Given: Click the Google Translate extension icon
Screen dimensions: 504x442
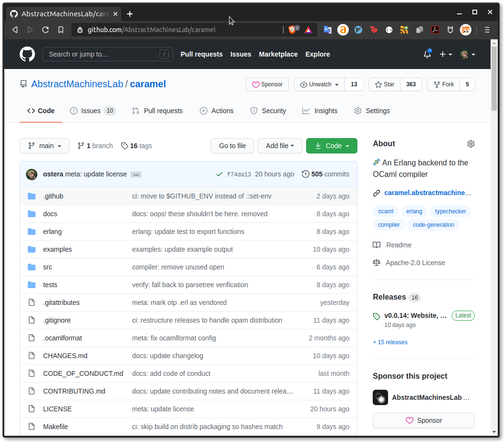Looking at the screenshot, I should pos(328,30).
